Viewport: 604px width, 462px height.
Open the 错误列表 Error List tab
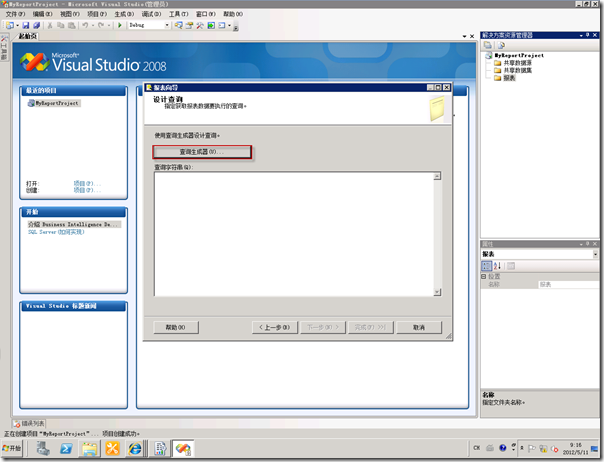pyautogui.click(x=29, y=424)
